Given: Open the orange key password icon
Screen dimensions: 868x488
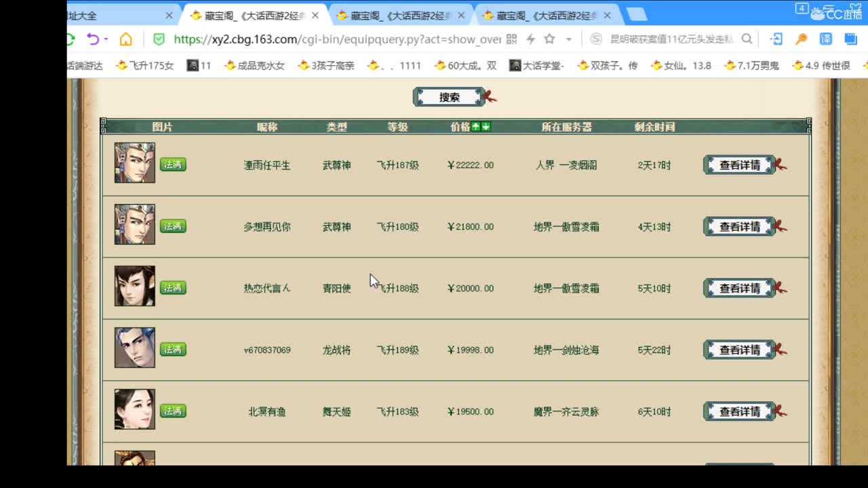Looking at the screenshot, I should pyautogui.click(x=801, y=39).
